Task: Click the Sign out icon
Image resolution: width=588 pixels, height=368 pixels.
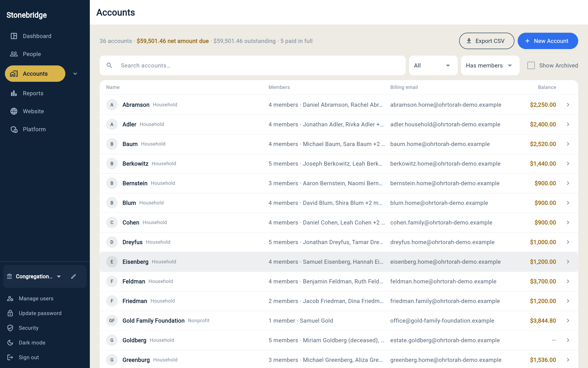Action: click(x=10, y=357)
